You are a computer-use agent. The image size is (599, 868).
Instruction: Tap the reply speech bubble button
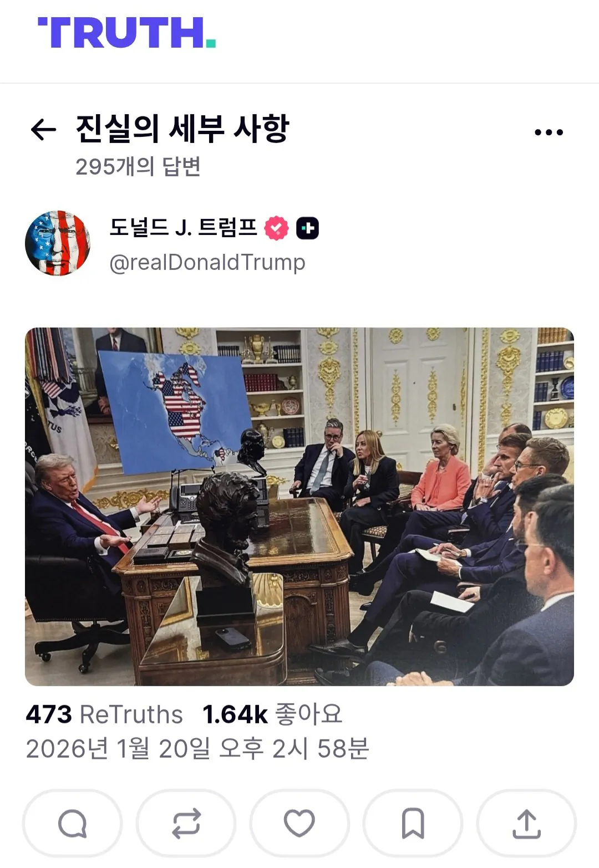coord(72,823)
